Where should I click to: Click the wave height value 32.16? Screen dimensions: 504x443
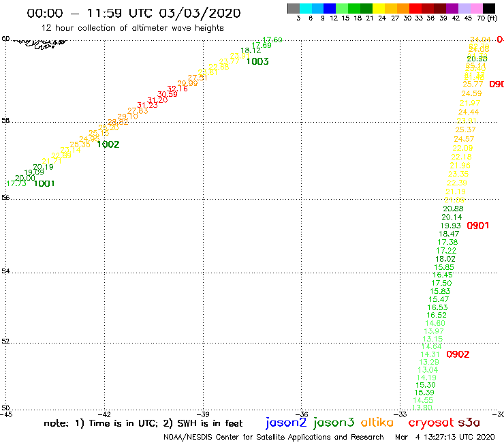pyautogui.click(x=178, y=89)
